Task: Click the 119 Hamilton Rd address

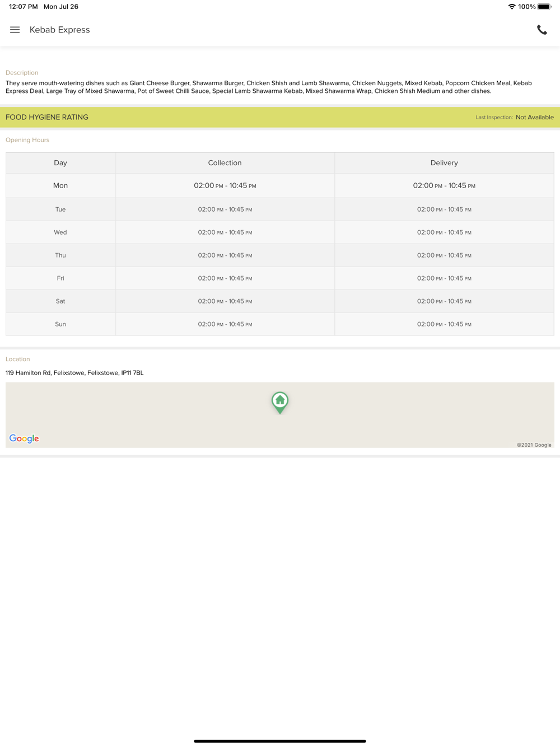Action: (74, 373)
